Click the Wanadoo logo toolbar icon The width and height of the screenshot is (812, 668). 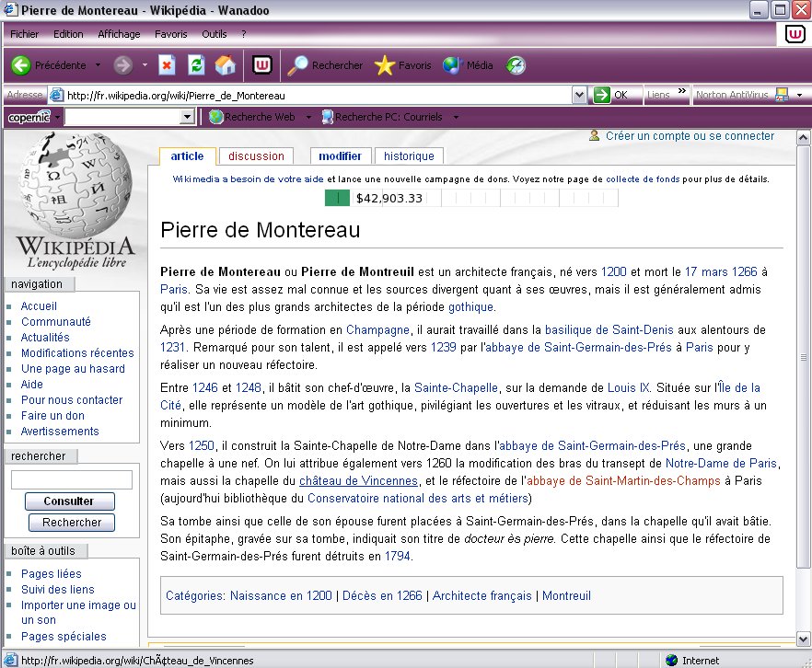(x=262, y=65)
